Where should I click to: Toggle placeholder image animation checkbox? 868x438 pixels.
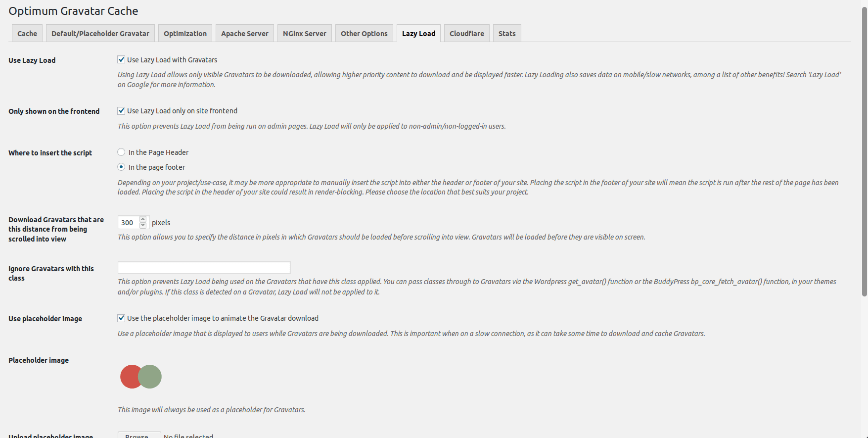point(121,318)
